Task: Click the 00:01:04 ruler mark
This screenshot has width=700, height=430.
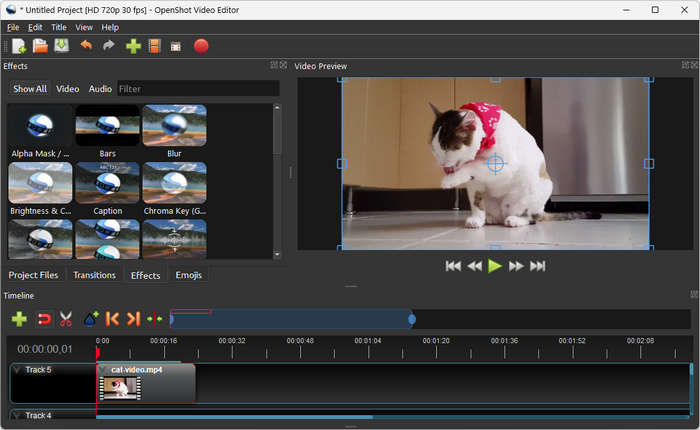Action: (368, 341)
